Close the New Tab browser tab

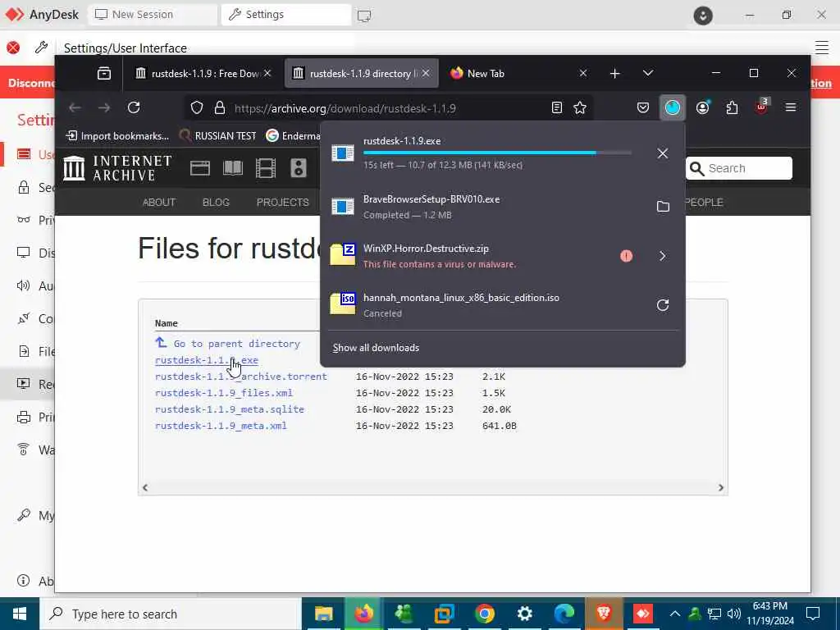tap(583, 73)
